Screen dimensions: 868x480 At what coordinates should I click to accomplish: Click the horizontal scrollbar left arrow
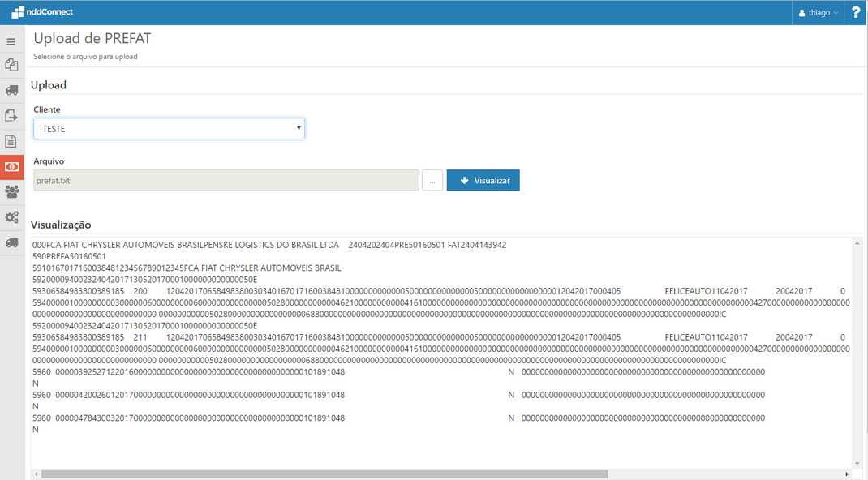(x=36, y=474)
